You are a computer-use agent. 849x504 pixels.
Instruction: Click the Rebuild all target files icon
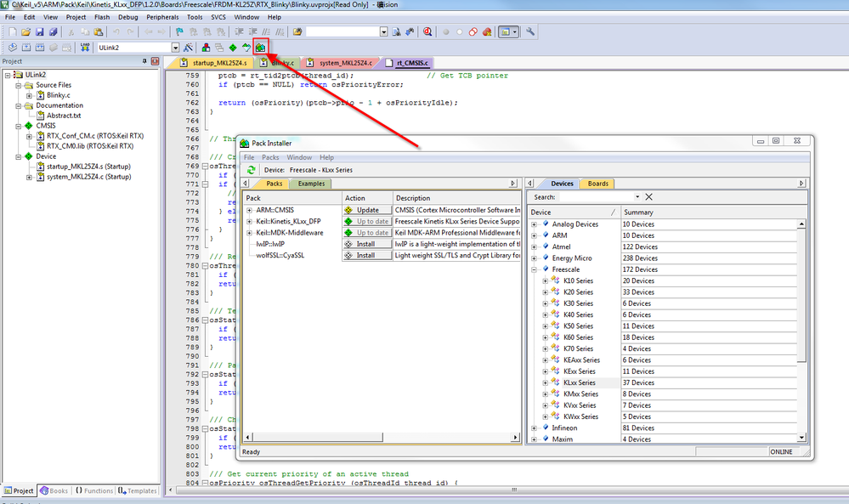click(40, 48)
